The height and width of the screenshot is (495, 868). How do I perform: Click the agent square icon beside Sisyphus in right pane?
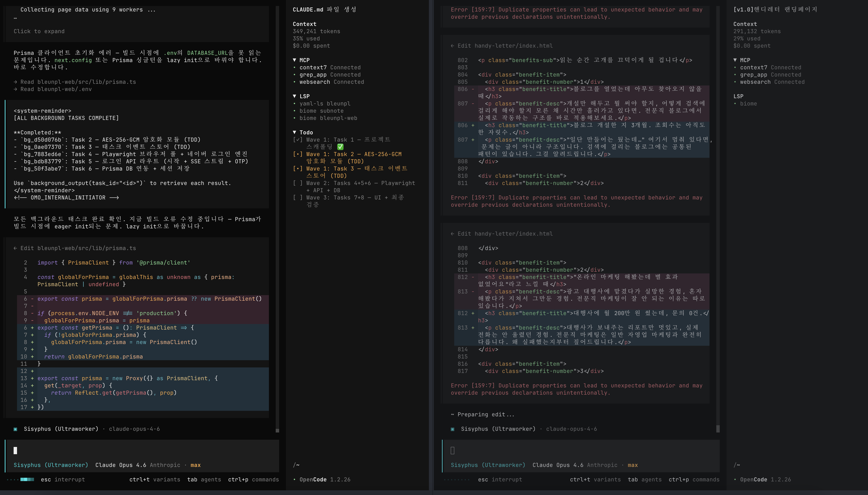tap(452, 429)
